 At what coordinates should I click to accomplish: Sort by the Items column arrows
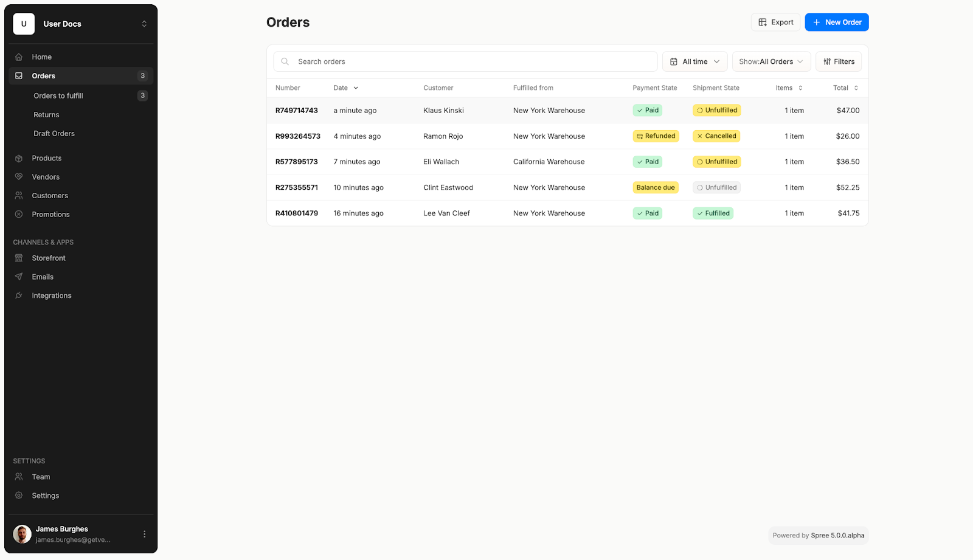[x=800, y=88]
